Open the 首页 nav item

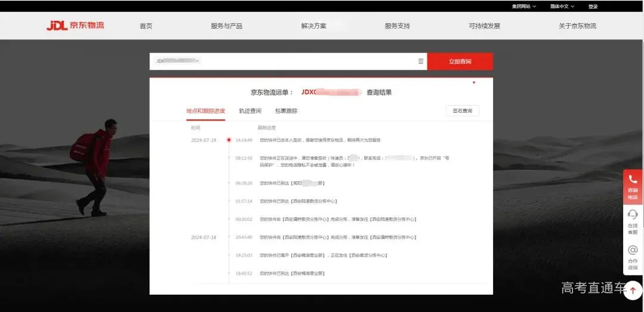pyautogui.click(x=146, y=26)
